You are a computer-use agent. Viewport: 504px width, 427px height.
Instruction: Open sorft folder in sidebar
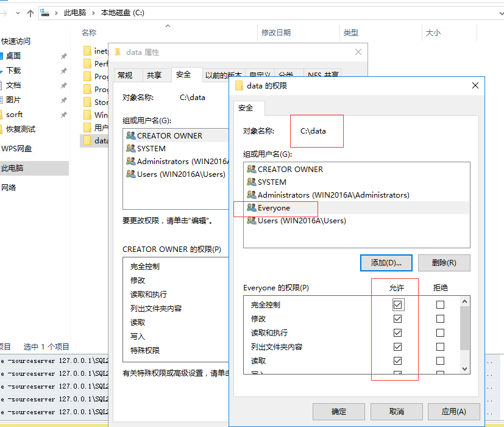(14, 115)
